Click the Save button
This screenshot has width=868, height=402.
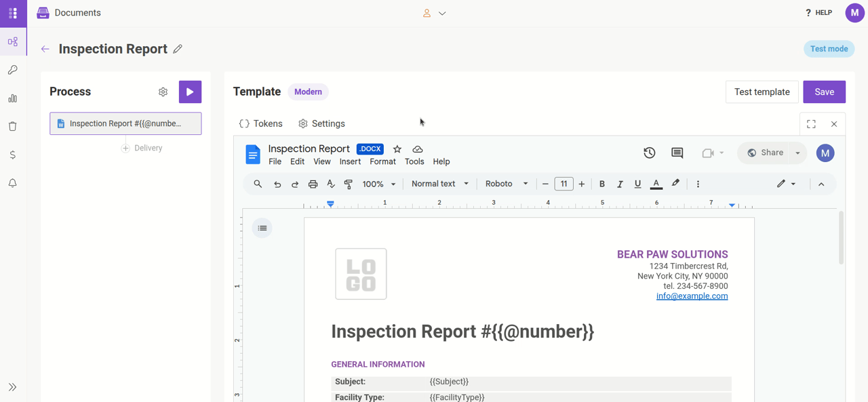tap(824, 92)
